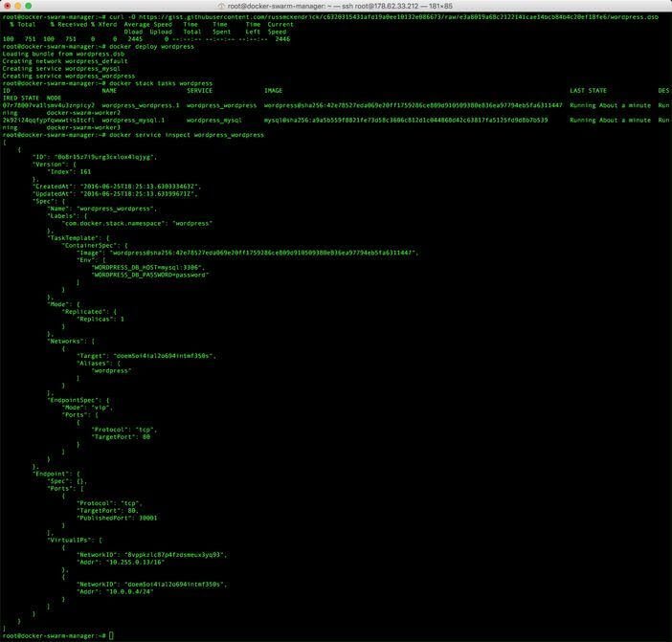Click the IMAGE column header in tasks table
Image resolution: width=672 pixels, height=642 pixels.
click(x=273, y=91)
